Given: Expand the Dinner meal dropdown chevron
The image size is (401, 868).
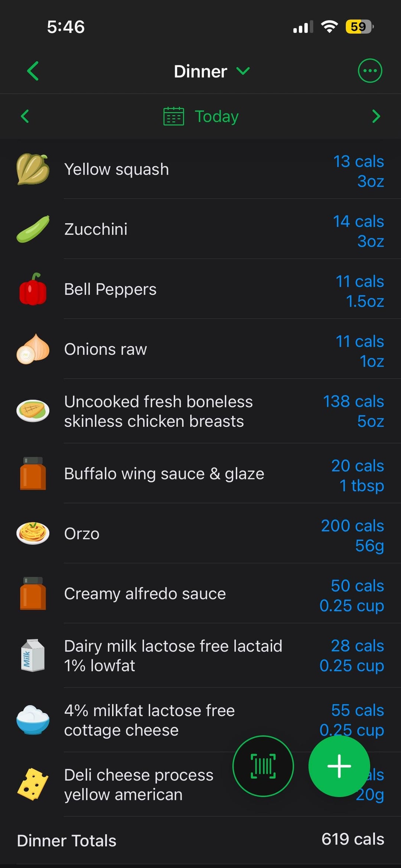Looking at the screenshot, I should click(x=243, y=71).
